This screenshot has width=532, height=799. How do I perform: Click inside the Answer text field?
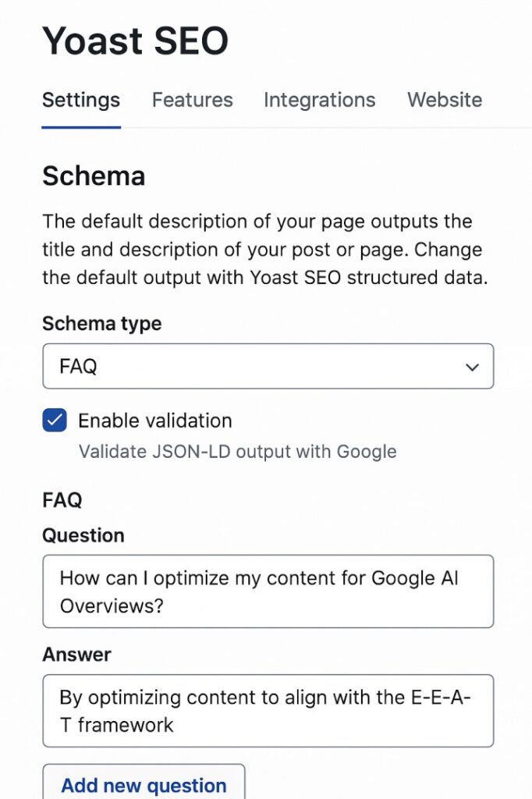[268, 711]
